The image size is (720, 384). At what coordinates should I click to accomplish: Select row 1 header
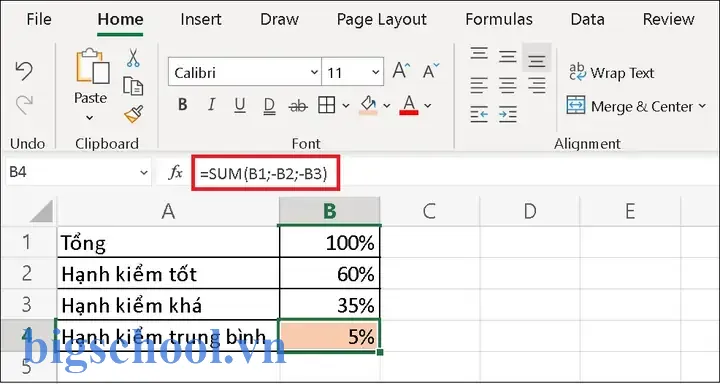(28, 242)
